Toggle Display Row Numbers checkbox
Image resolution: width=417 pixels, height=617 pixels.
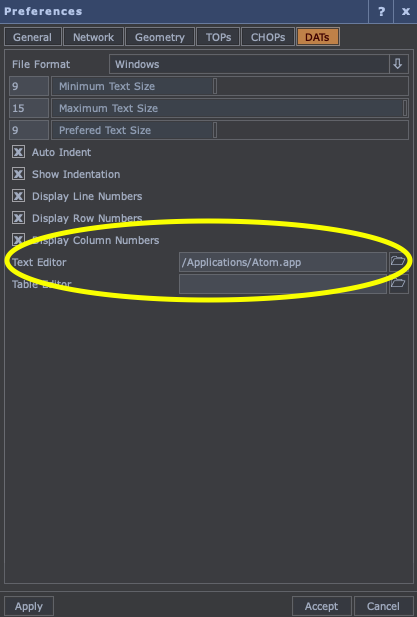coord(18,218)
